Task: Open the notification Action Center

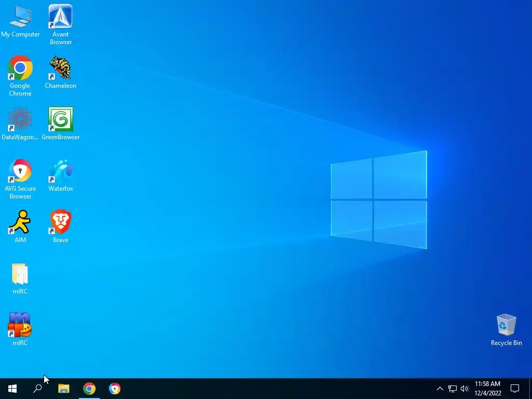Action: point(515,389)
